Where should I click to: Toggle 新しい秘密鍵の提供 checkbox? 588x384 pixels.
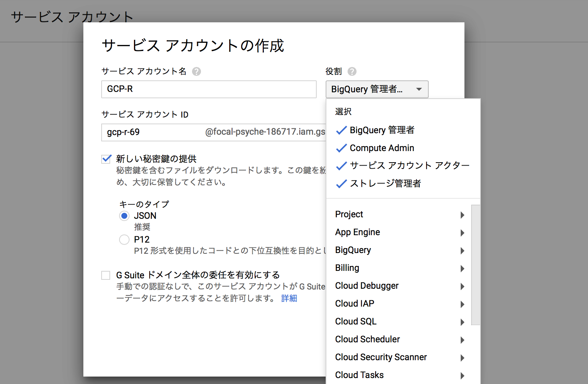pos(106,159)
